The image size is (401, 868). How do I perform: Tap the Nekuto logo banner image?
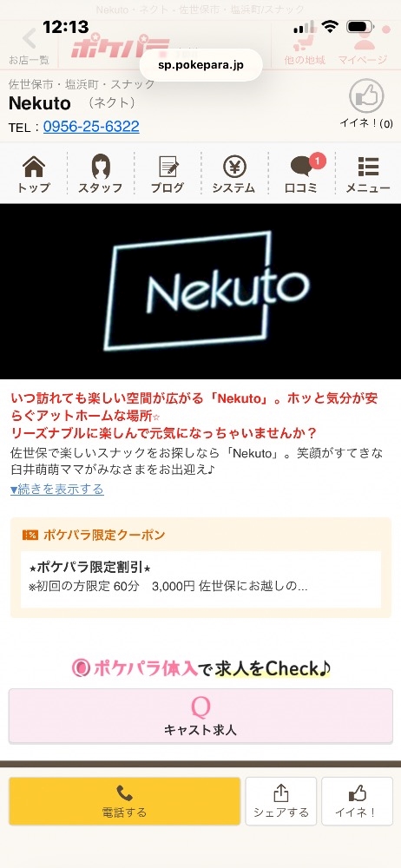(200, 291)
